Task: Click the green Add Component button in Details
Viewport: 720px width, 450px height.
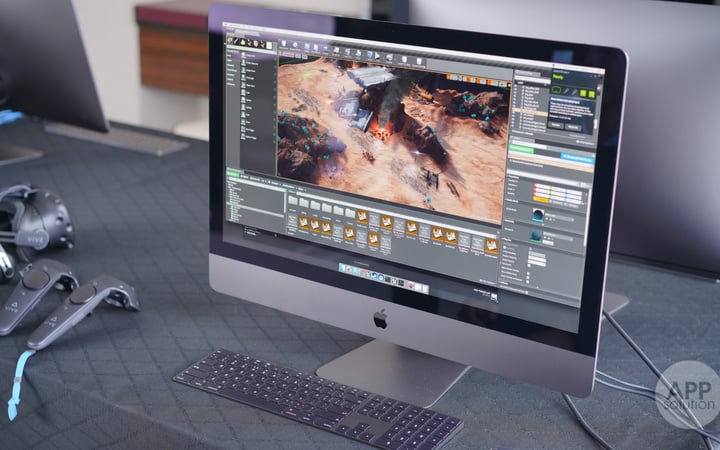Action: click(x=521, y=150)
